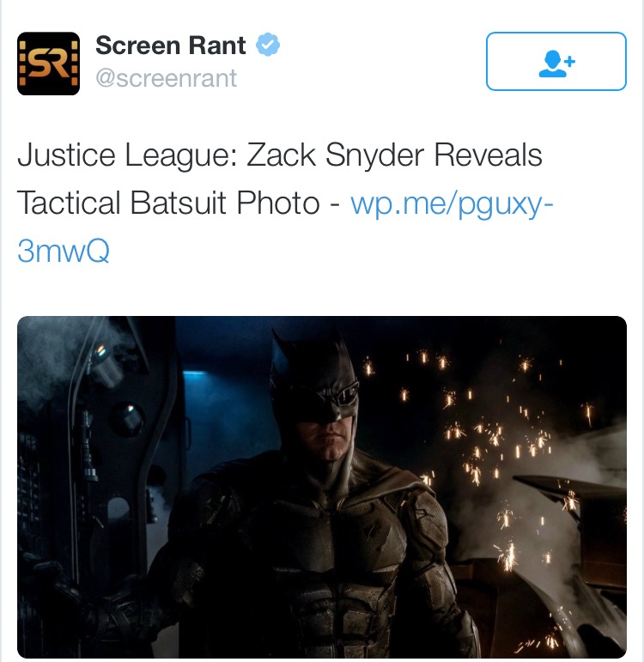644x662 pixels.
Task: Select the "Tactical Batsuit Photo" text
Action: pos(168,203)
